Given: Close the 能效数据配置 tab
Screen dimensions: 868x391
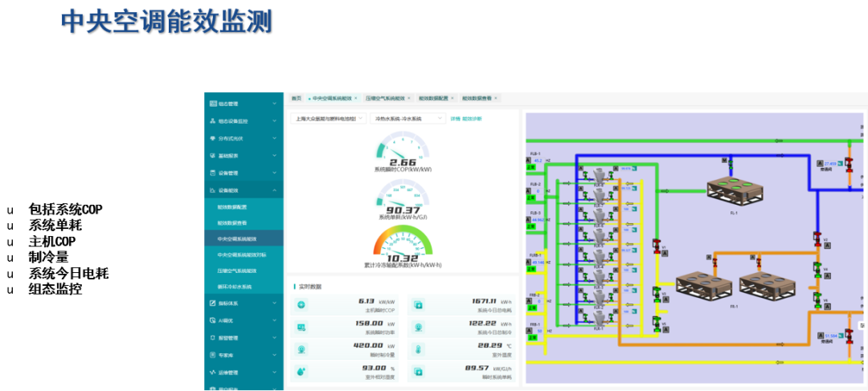Looking at the screenshot, I should click(452, 98).
